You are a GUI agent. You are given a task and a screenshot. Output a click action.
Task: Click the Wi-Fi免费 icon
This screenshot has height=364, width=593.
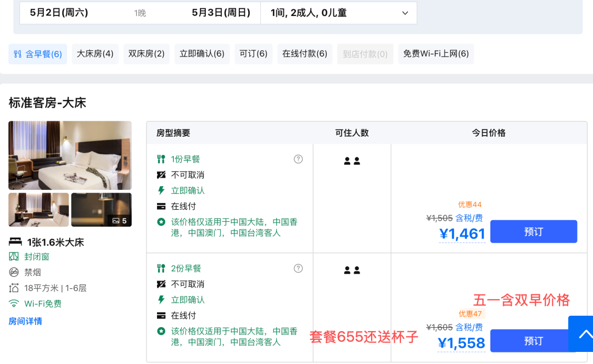(14, 304)
